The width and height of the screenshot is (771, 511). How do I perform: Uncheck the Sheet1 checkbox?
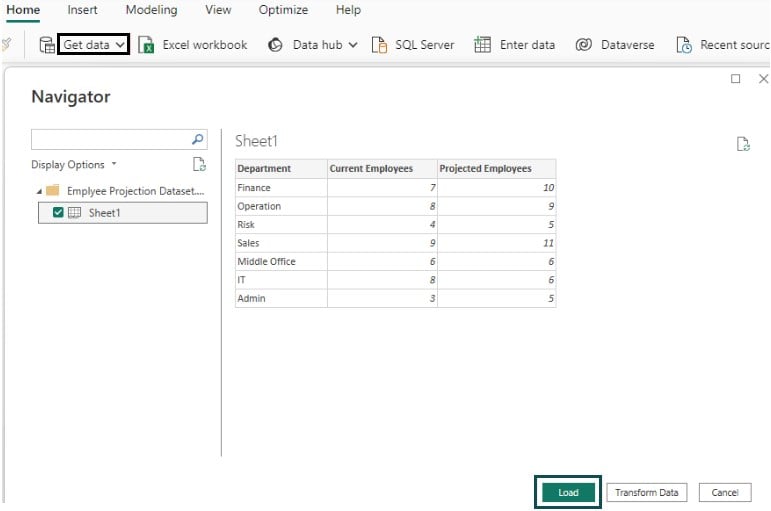[x=58, y=212]
